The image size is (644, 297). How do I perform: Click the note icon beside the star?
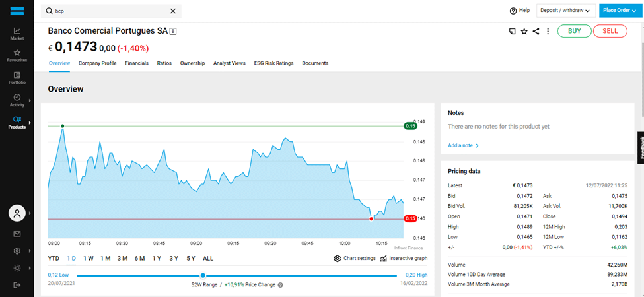coord(512,31)
